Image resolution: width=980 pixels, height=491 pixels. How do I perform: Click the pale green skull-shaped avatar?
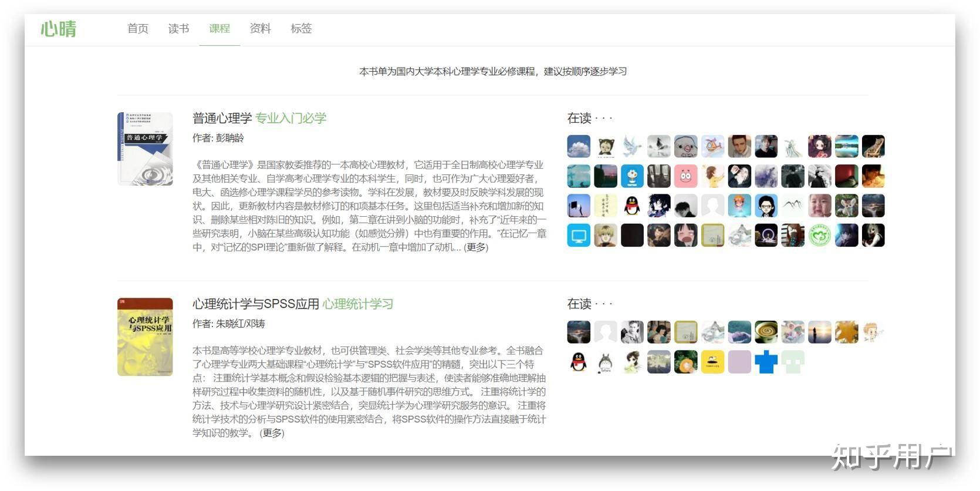(793, 362)
